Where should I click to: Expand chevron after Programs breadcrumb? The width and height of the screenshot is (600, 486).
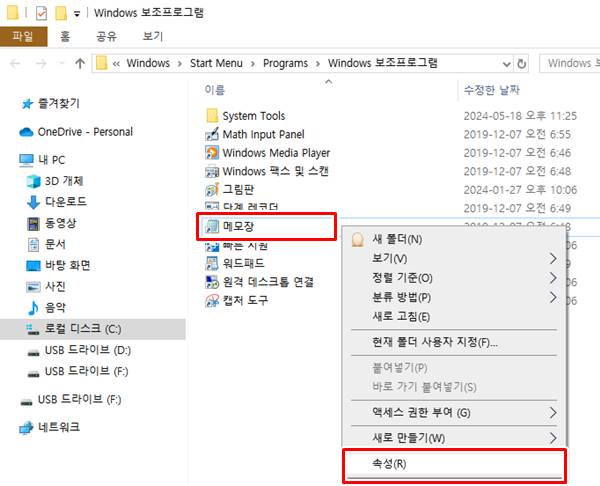(318, 64)
